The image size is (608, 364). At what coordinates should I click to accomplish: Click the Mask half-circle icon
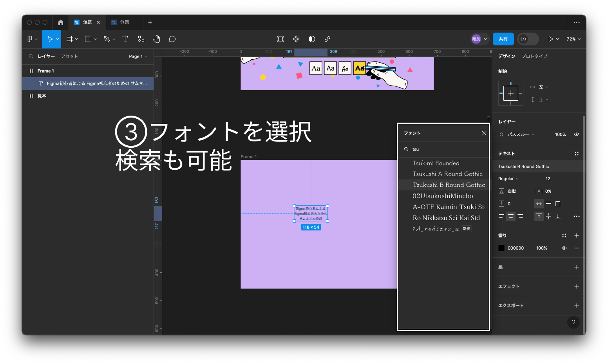312,39
